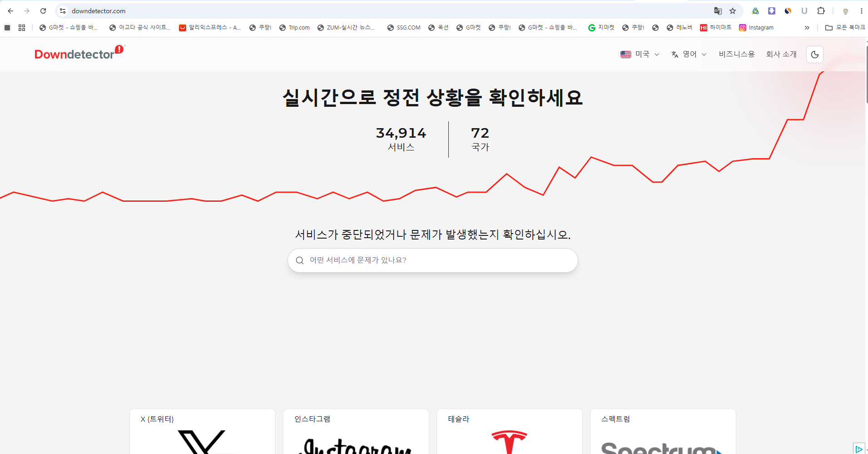Open the 레노버 bookmark

(x=680, y=28)
